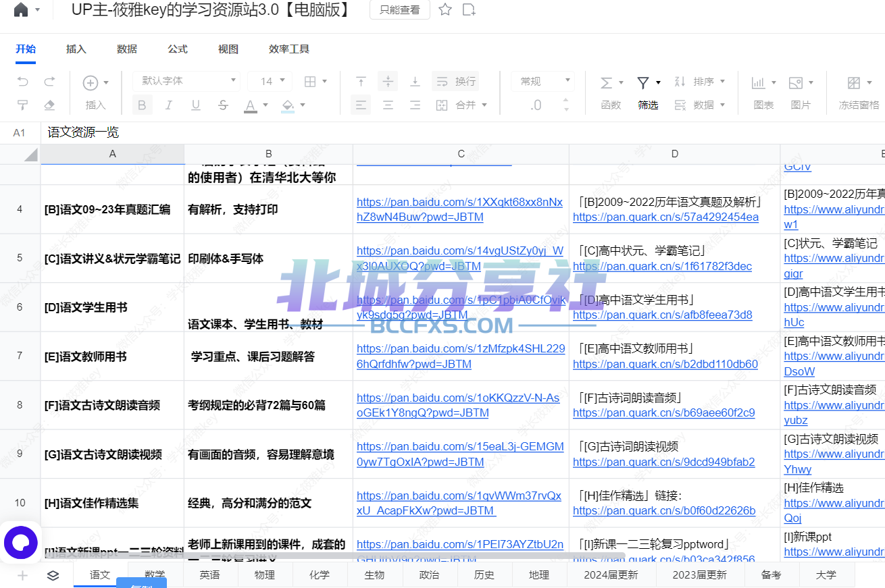Click the eraser clear-format icon
The image size is (885, 588).
click(49, 105)
